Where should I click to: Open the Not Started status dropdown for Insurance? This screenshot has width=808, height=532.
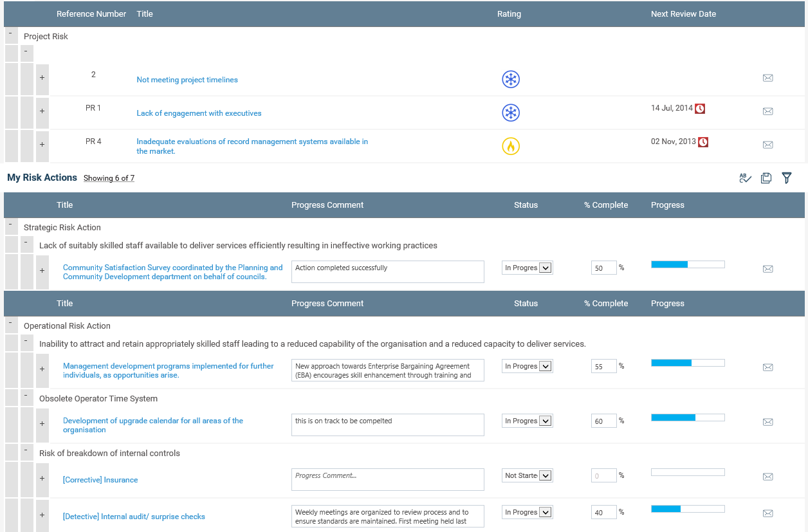545,476
